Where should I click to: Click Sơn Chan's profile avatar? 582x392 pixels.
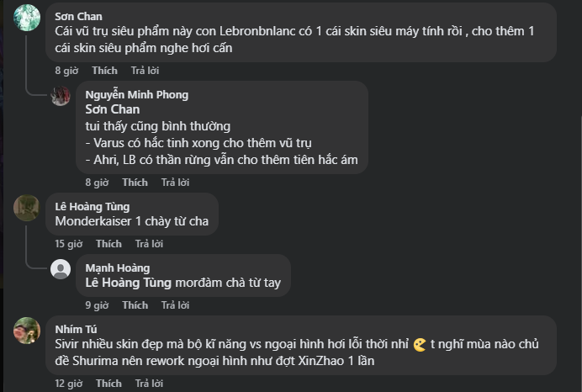[27, 18]
